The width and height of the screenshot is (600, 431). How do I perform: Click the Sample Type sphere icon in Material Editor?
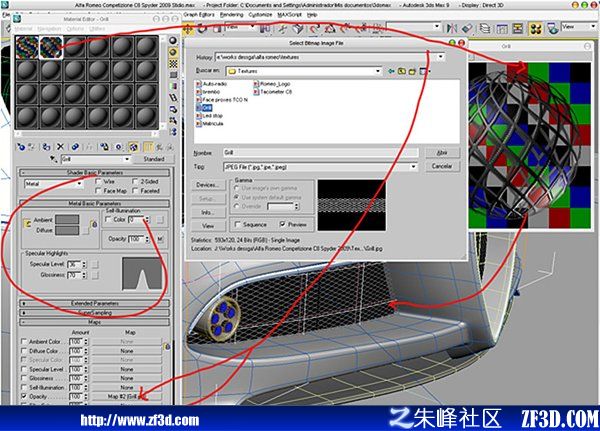(173, 41)
